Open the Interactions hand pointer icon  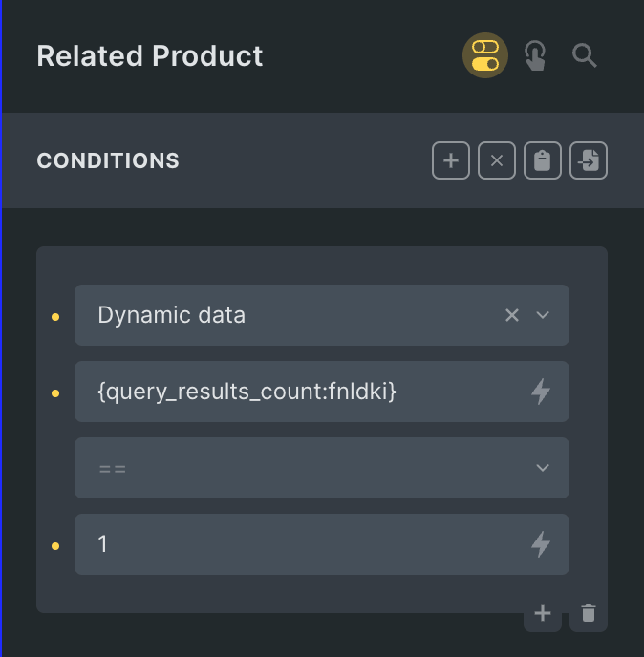pos(535,55)
